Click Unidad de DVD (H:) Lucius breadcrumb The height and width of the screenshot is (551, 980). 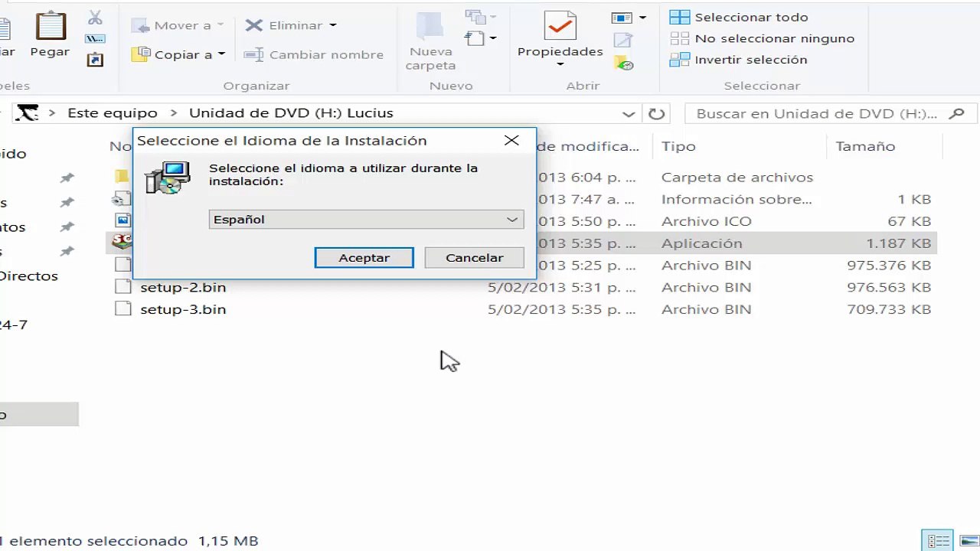tap(291, 112)
